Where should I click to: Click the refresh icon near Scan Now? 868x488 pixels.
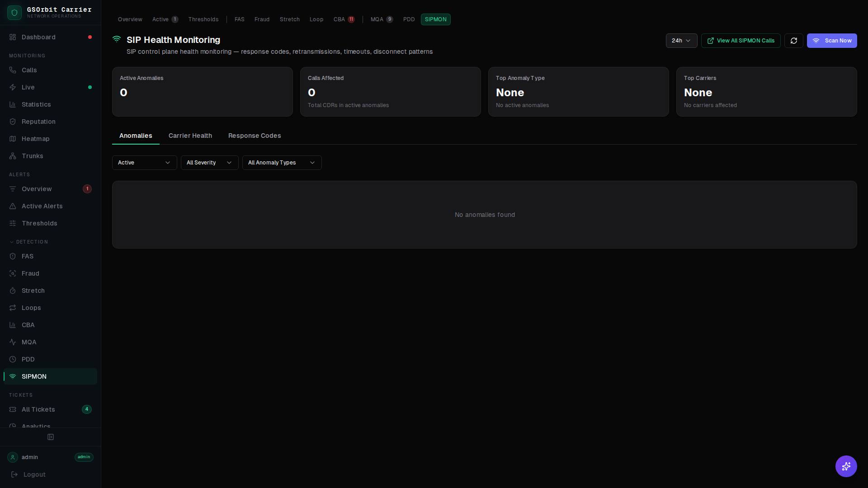pos(794,41)
